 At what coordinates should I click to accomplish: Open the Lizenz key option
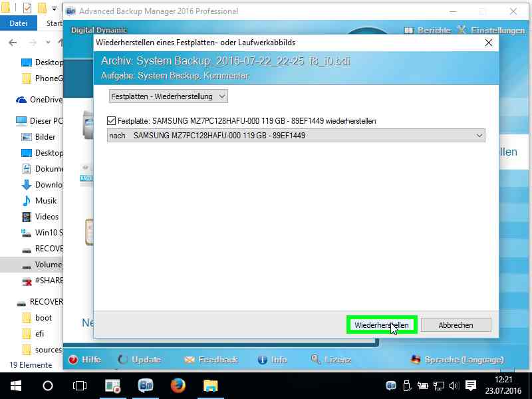[x=331, y=359]
